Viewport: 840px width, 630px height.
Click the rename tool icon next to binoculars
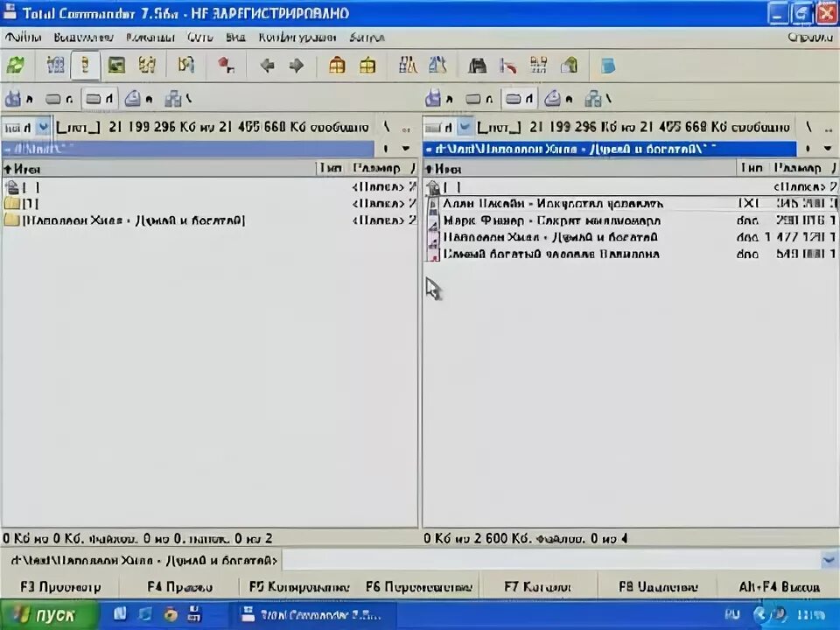pos(507,66)
